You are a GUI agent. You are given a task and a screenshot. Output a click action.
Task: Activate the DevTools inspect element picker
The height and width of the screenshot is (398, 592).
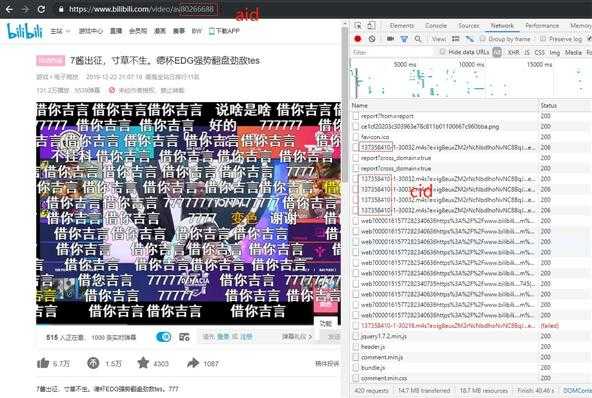(358, 26)
